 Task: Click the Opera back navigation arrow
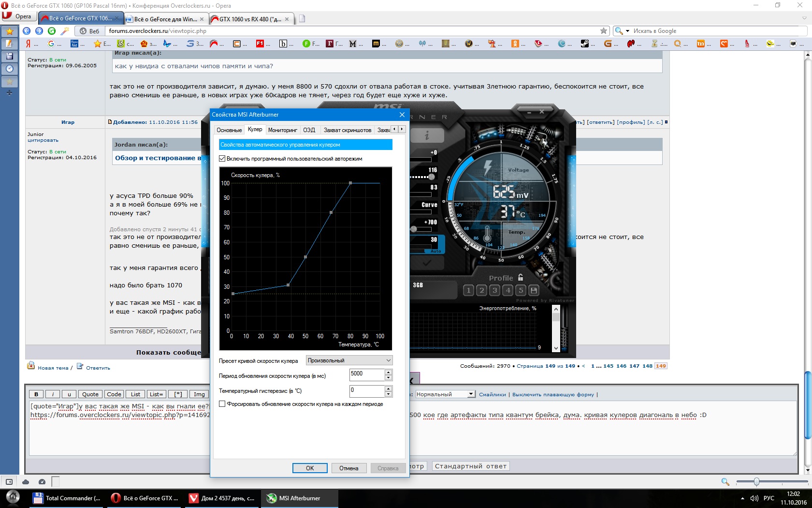tap(27, 31)
